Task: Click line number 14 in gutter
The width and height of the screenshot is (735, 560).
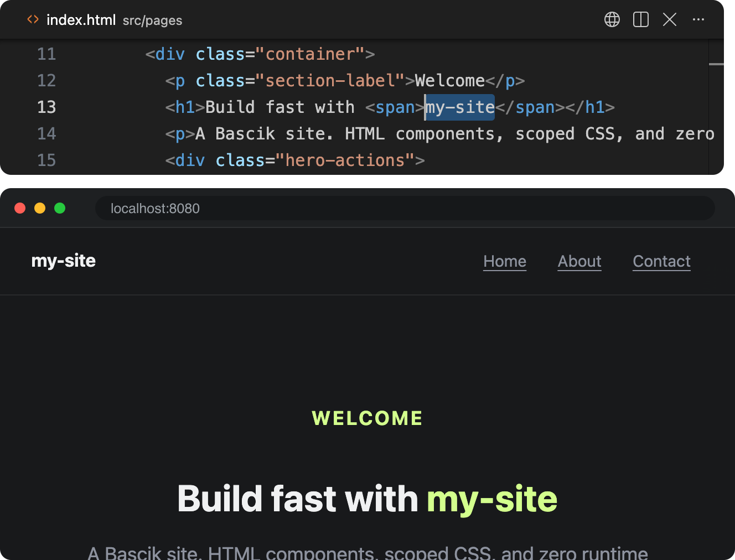Action: [x=46, y=134]
